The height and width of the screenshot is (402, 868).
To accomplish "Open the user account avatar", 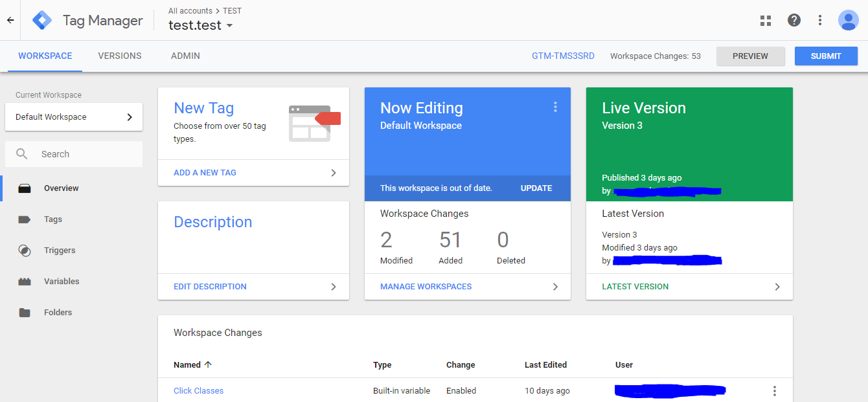I will click(848, 20).
